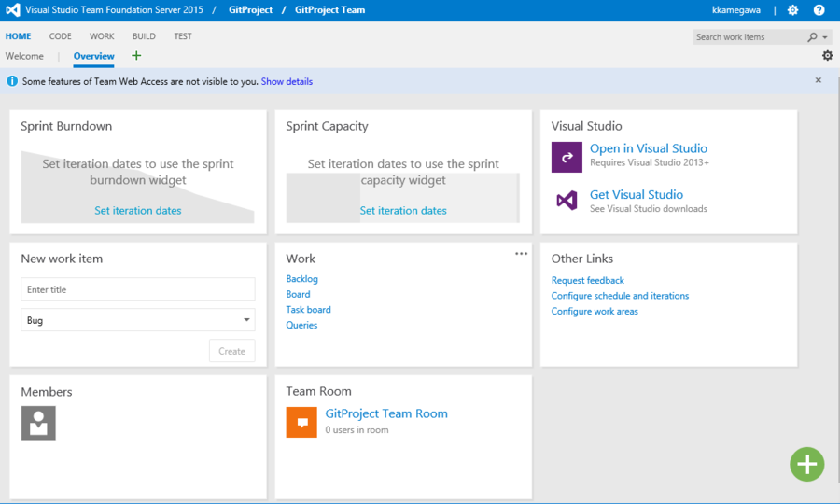The image size is (840, 504).
Task: Open the BUILD hub
Action: [x=144, y=36]
